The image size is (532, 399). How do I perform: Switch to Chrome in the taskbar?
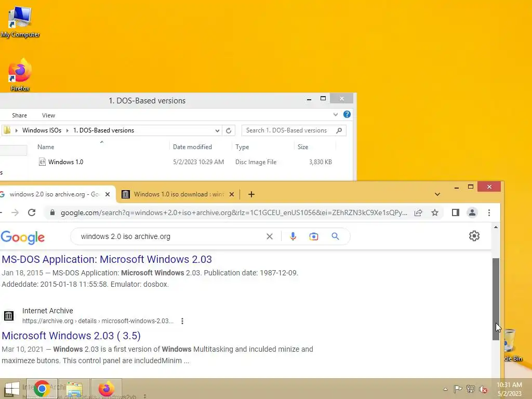pyautogui.click(x=42, y=389)
